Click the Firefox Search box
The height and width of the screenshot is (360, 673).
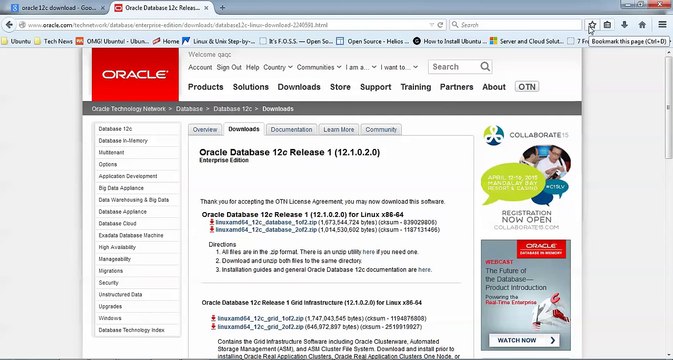coord(516,25)
